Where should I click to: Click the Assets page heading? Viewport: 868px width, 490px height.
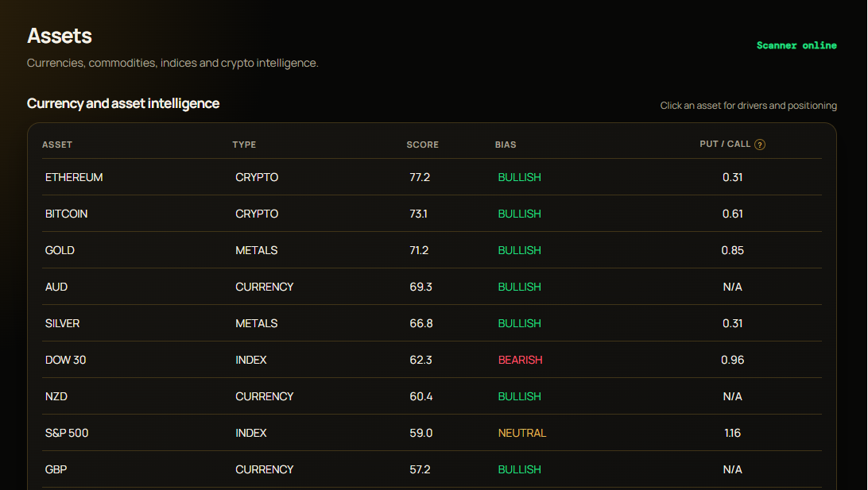[x=60, y=36]
